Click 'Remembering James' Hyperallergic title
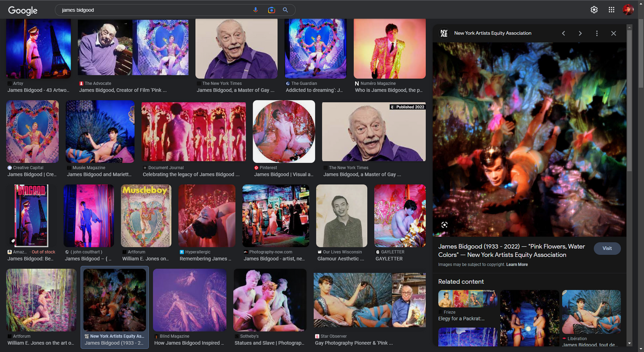644x352 pixels. click(x=205, y=258)
